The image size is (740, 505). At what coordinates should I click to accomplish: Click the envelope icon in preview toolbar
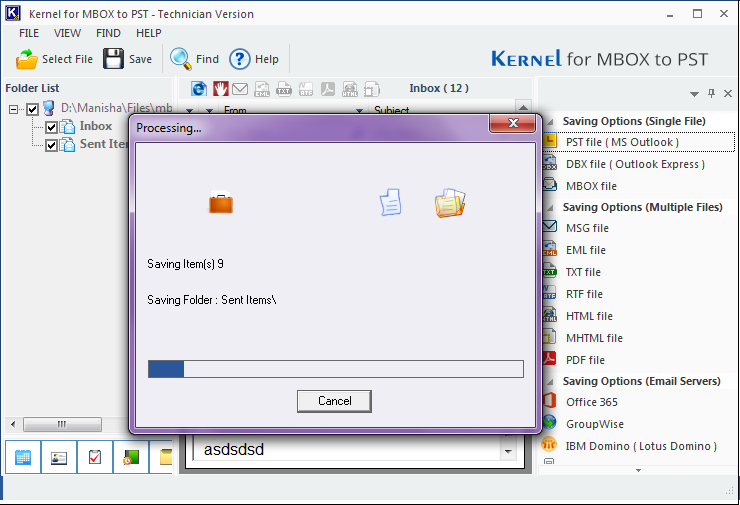tap(240, 89)
